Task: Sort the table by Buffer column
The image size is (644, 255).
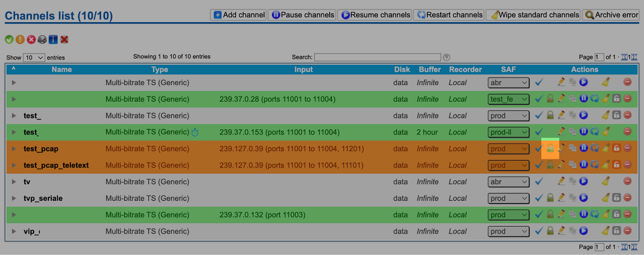Action: pyautogui.click(x=430, y=69)
